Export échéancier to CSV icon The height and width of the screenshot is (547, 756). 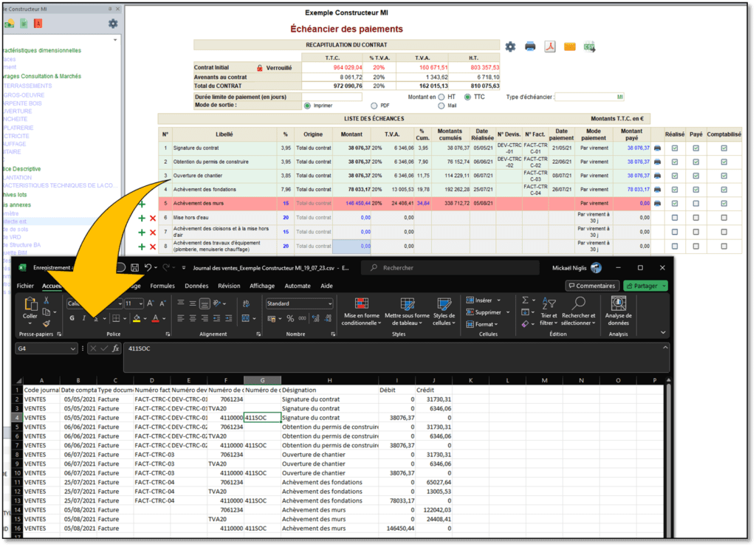pyautogui.click(x=589, y=47)
